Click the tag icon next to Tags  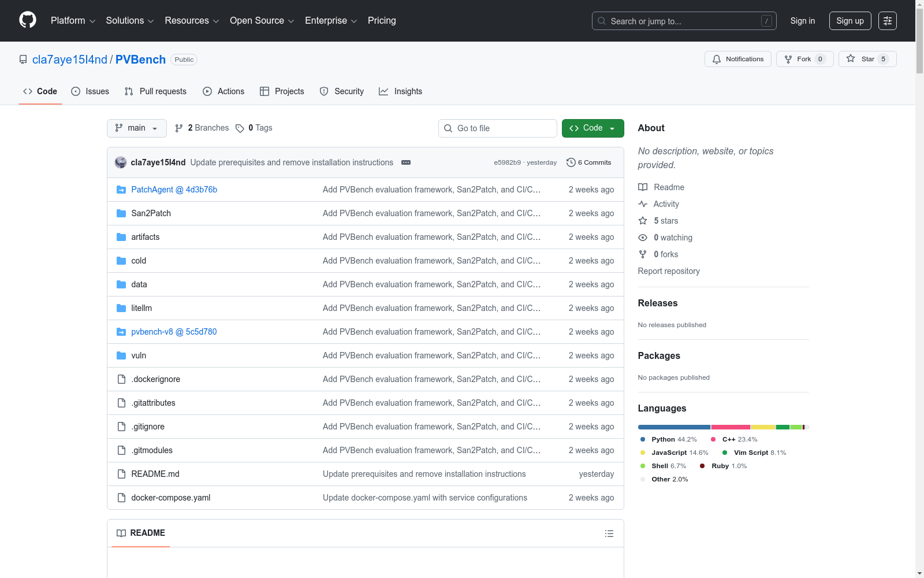click(240, 128)
